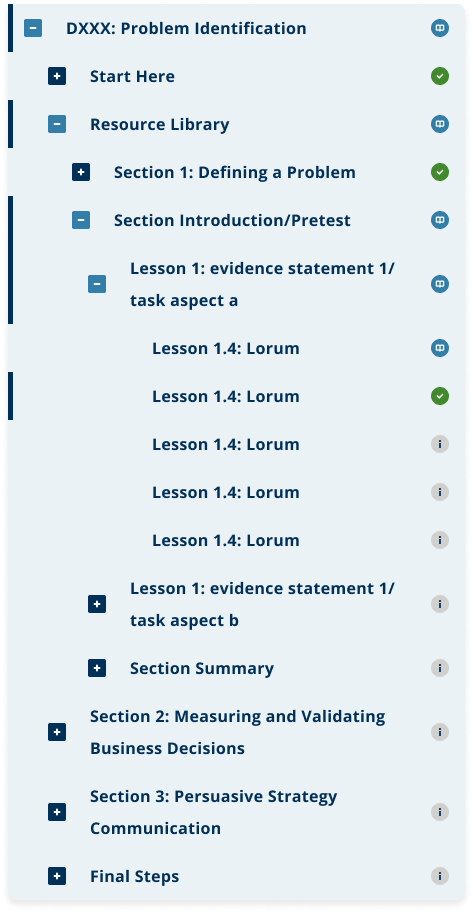Expand Section 1: Defining a Problem
The width and height of the screenshot is (473, 912).
(x=81, y=172)
